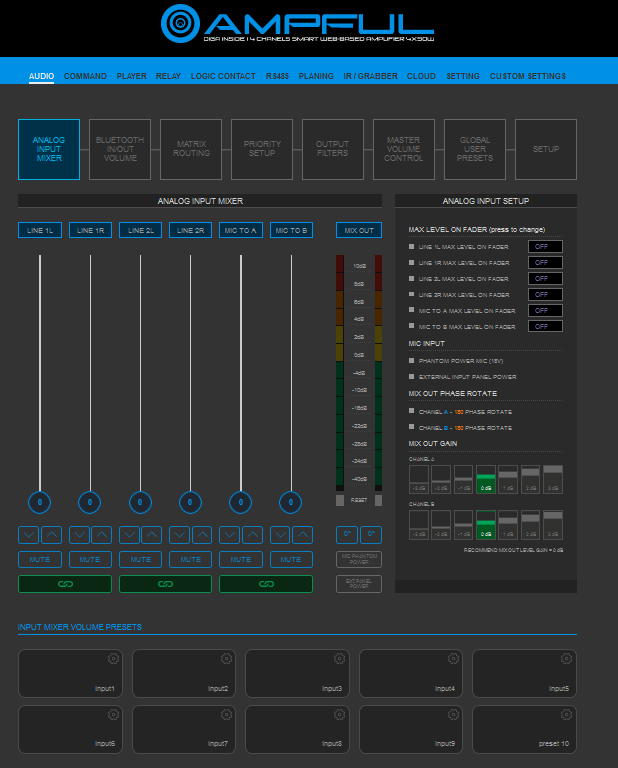
Task: Click the volume up arrow for LINE 1L
Action: pyautogui.click(x=51, y=535)
